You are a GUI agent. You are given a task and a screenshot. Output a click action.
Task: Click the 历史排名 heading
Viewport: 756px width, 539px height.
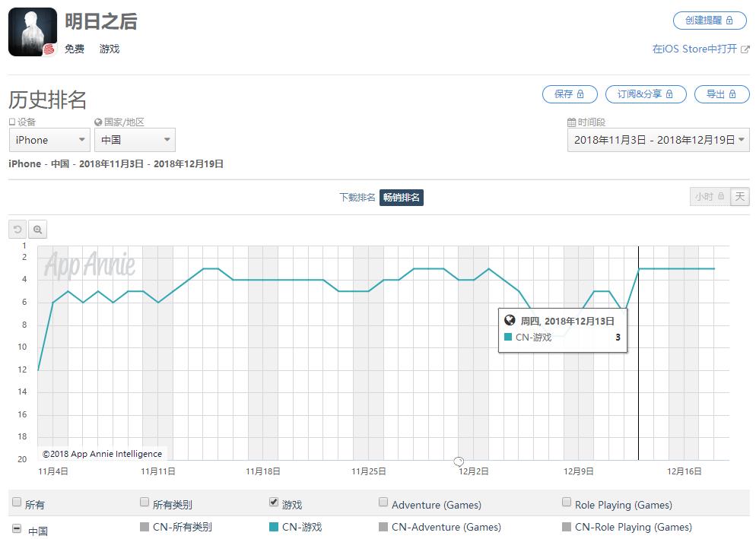coord(47,100)
